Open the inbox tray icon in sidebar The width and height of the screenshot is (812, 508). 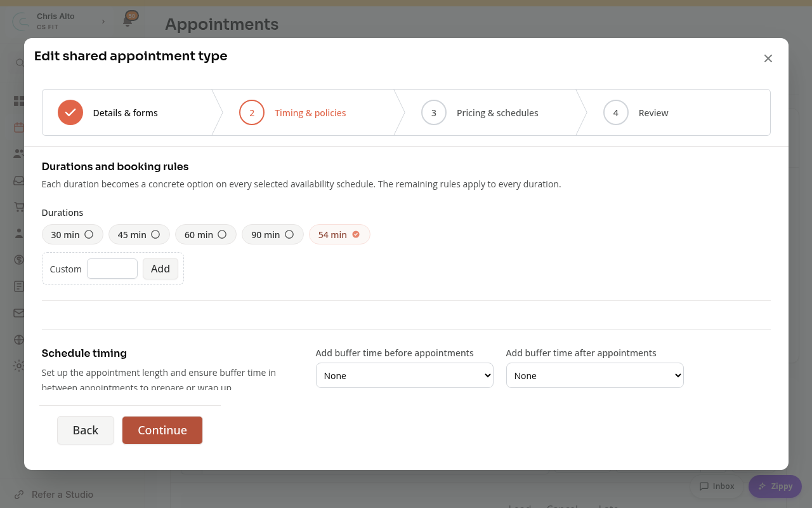19,180
